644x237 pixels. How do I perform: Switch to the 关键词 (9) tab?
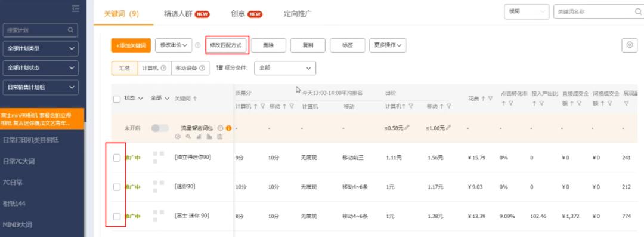click(x=121, y=14)
